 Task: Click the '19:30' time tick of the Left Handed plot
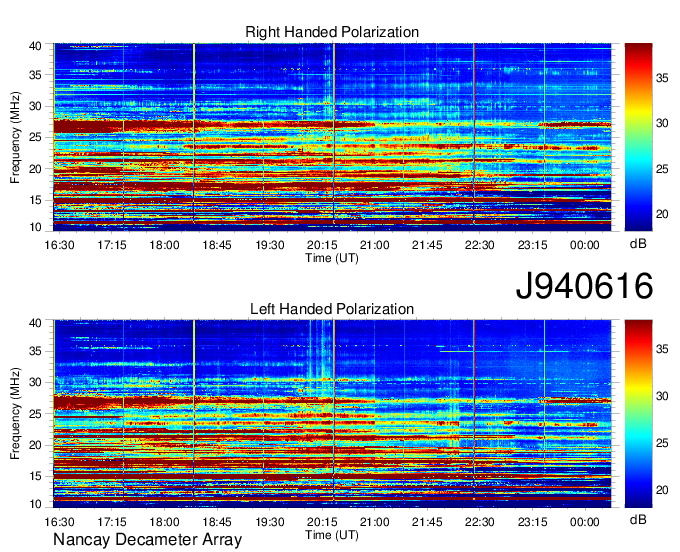click(x=270, y=522)
